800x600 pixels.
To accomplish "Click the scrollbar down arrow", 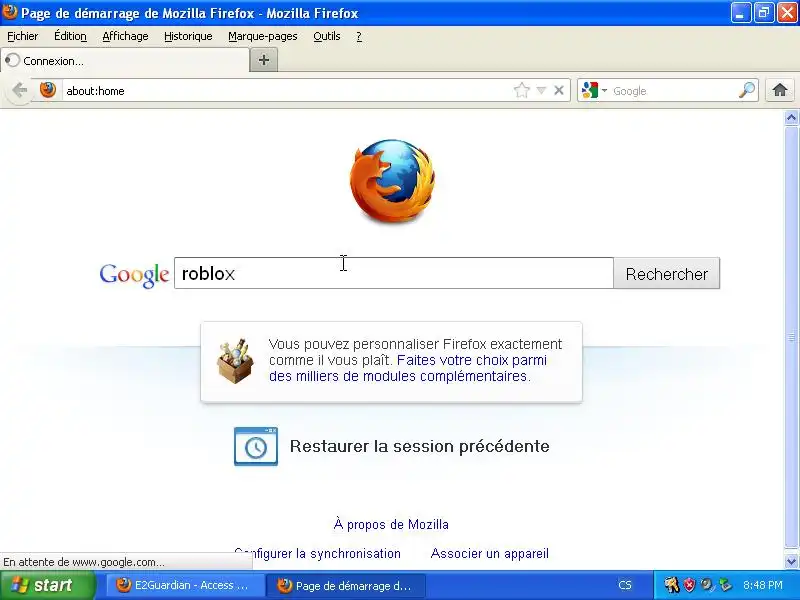I will tap(791, 562).
